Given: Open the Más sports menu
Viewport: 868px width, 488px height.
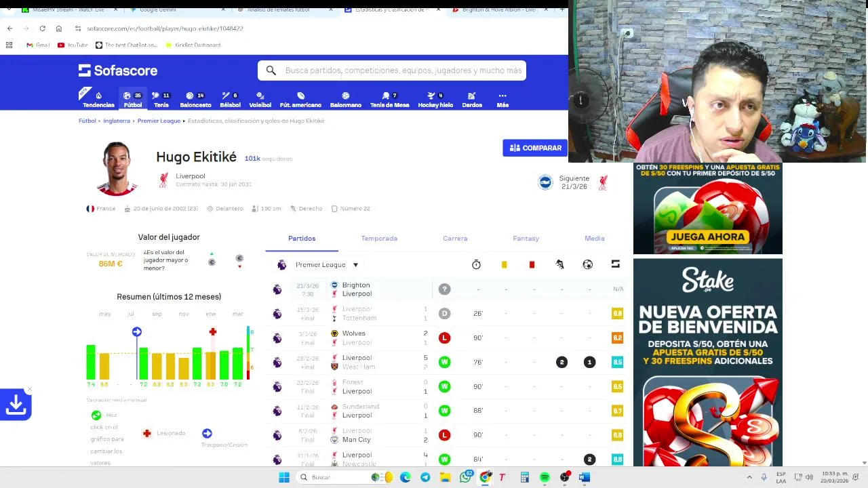Looking at the screenshot, I should pos(502,99).
